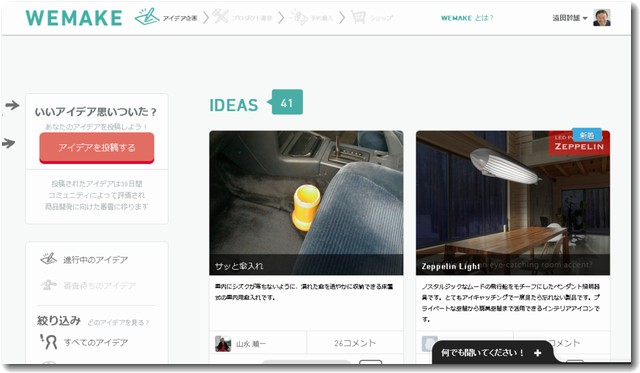Click the Zeppelin Light title text
This screenshot has height=373, width=640.
[x=451, y=266]
